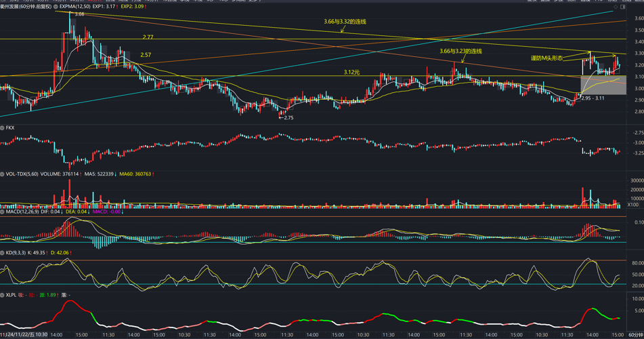Click the chart title with 60分钟 前复权

pyautogui.click(x=26, y=7)
